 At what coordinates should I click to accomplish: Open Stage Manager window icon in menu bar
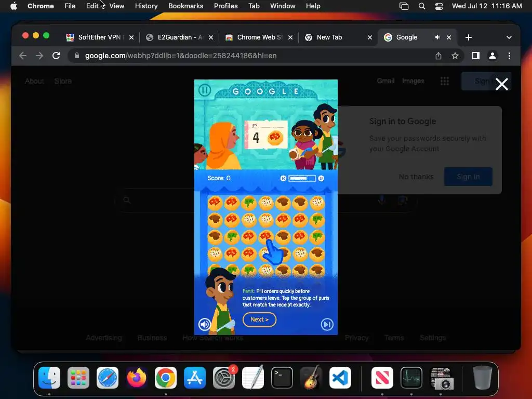pos(404,6)
